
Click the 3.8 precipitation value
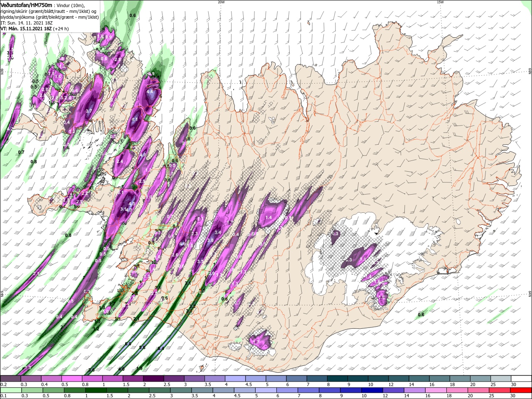pyautogui.click(x=210, y=240)
